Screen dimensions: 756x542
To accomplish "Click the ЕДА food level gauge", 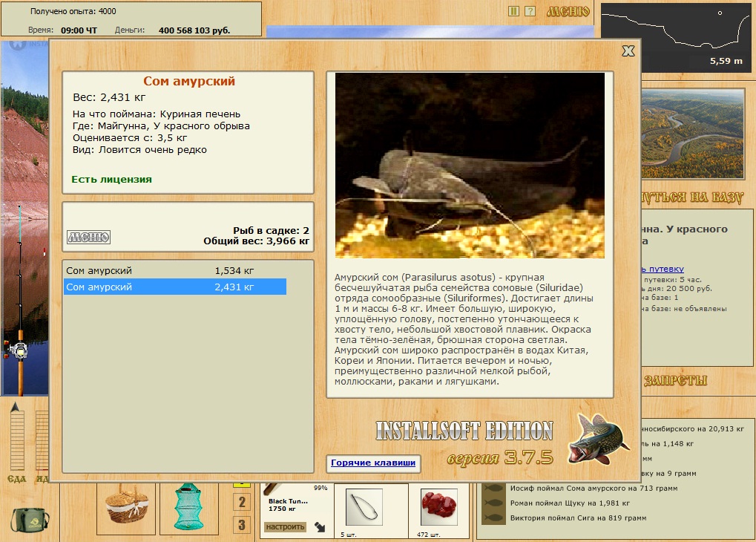I will pos(17,440).
